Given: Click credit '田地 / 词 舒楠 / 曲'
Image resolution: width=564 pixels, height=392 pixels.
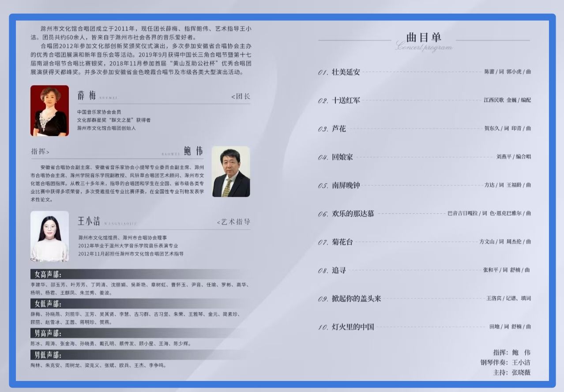Looking at the screenshot, I should 510,327.
